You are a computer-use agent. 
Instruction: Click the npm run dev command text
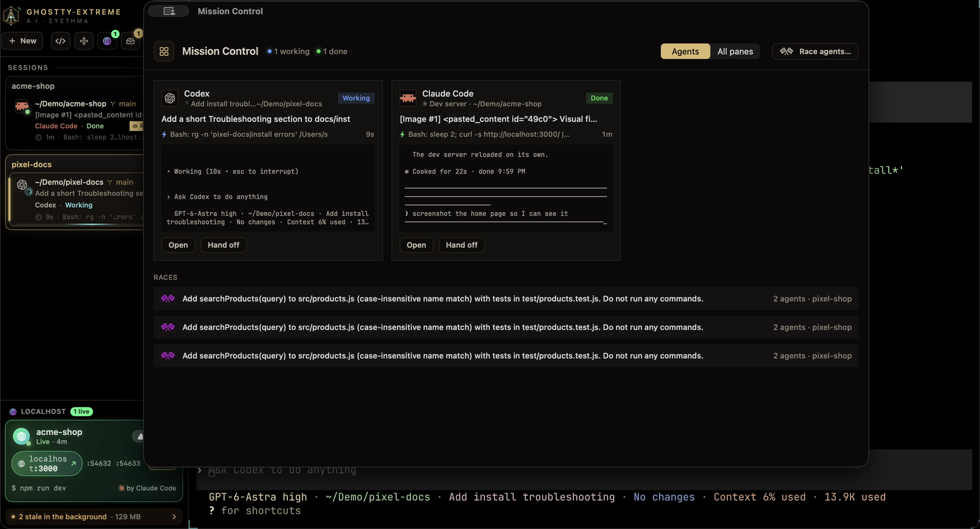pyautogui.click(x=39, y=489)
